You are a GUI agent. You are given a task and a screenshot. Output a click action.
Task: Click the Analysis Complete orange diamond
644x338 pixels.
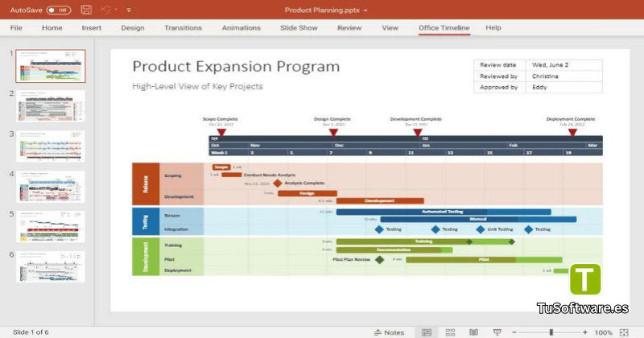click(x=278, y=183)
